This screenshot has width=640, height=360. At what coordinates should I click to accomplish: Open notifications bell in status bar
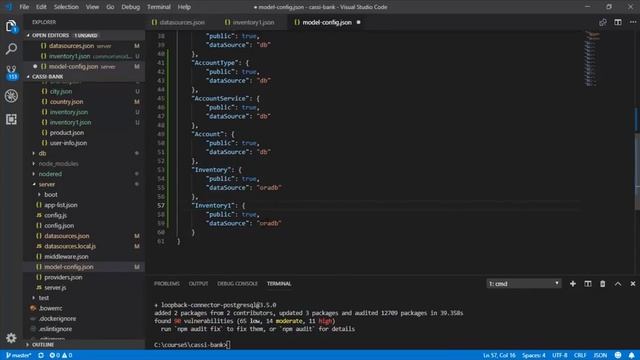(631, 355)
